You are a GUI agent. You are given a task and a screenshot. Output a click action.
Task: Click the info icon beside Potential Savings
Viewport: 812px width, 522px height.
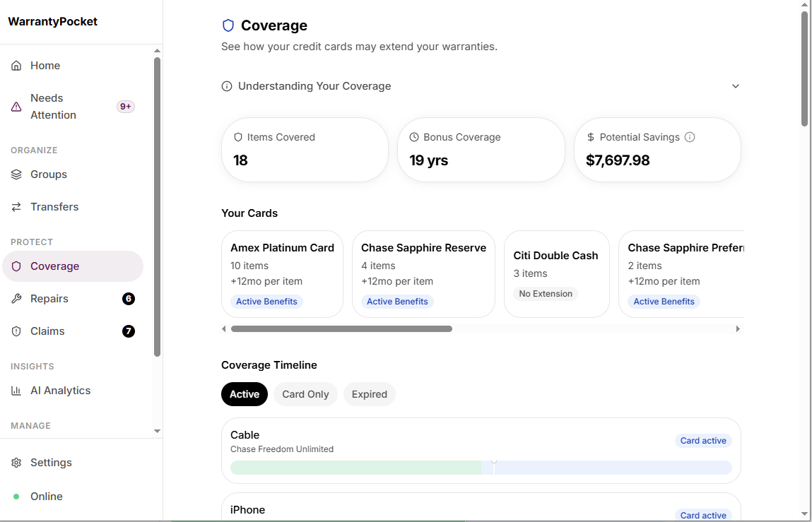[690, 137]
